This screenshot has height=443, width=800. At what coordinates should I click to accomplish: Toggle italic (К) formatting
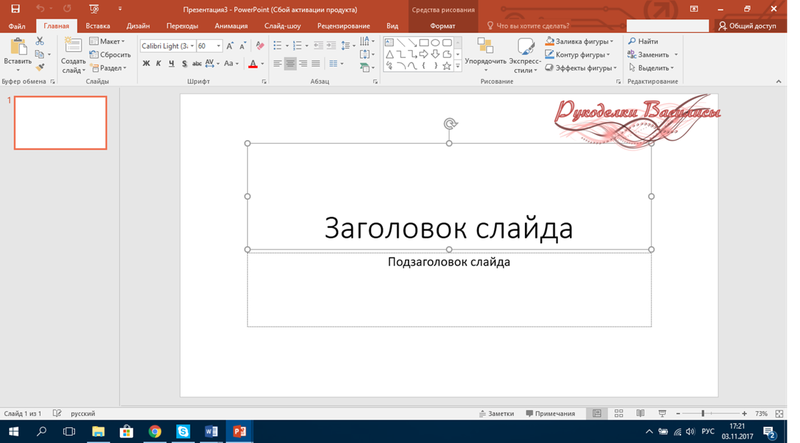coord(159,64)
